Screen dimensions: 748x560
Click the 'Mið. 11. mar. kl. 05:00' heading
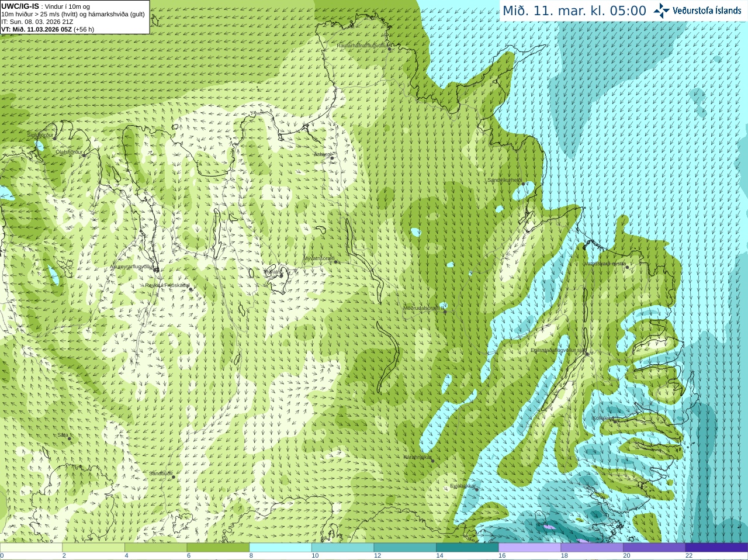(x=574, y=11)
